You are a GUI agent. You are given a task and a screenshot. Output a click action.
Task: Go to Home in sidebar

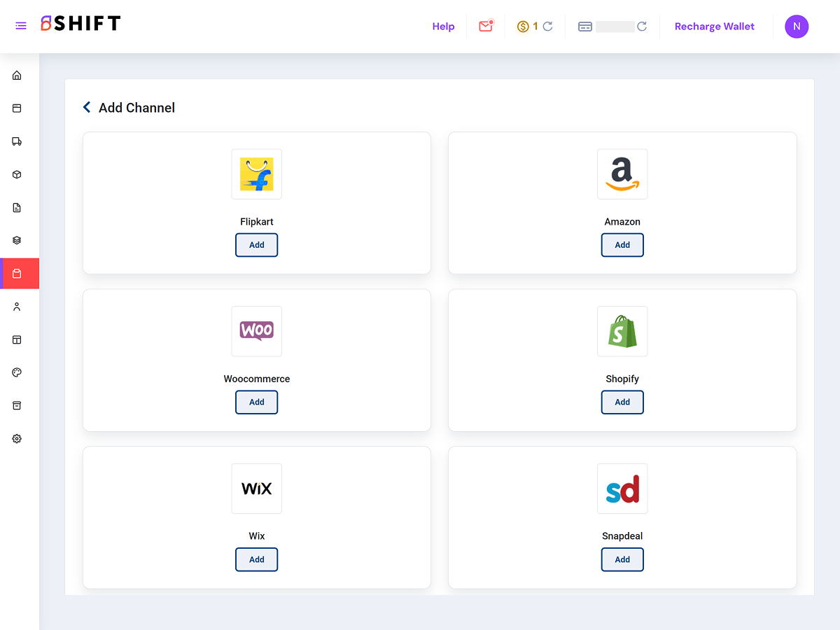(17, 76)
